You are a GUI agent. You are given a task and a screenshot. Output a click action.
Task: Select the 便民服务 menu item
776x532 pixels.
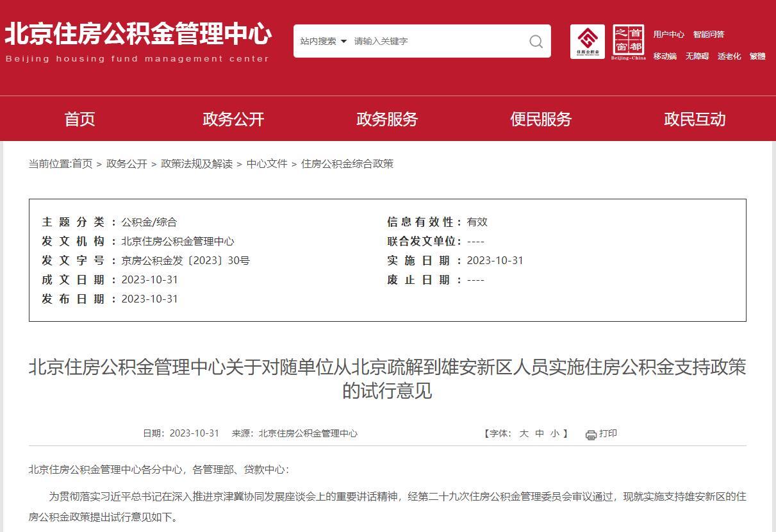(541, 119)
